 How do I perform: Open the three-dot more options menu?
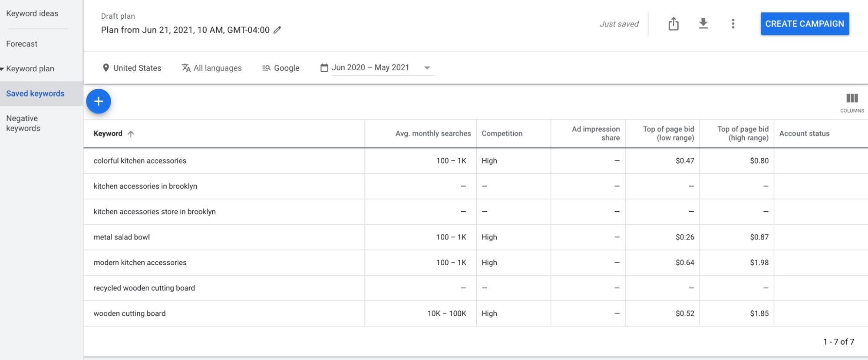[x=733, y=24]
